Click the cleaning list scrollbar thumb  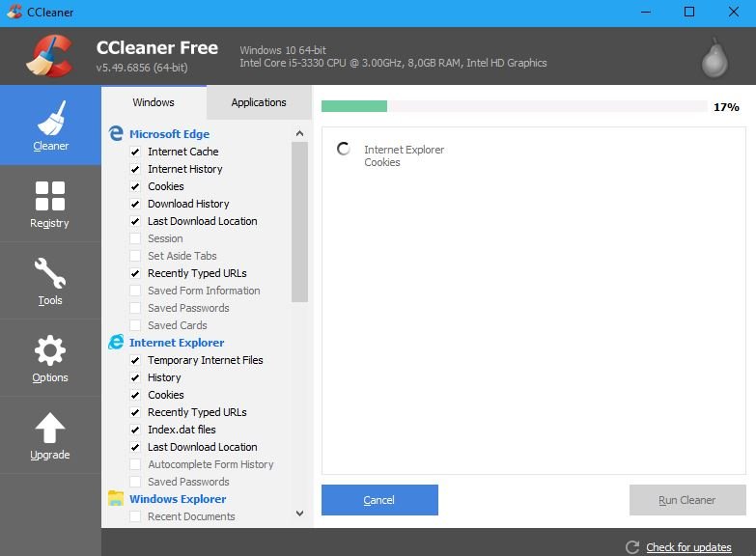pyautogui.click(x=299, y=222)
